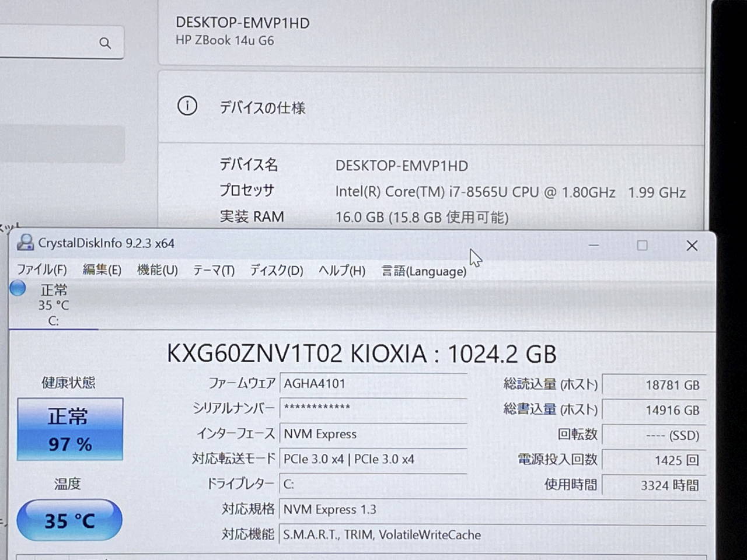This screenshot has width=747, height=560.
Task: Click the CrystalDiskInfo 9.2.3 x64 title text
Action: tap(106, 243)
